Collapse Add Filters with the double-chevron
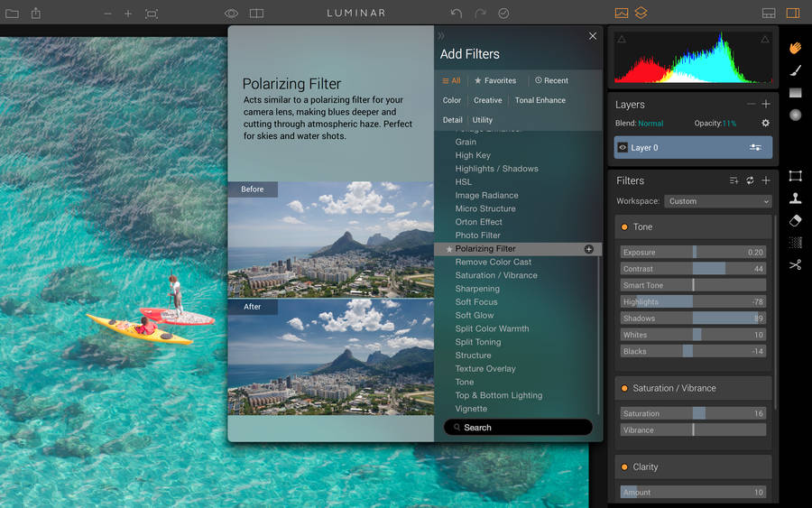This screenshot has height=508, width=812. tap(441, 36)
